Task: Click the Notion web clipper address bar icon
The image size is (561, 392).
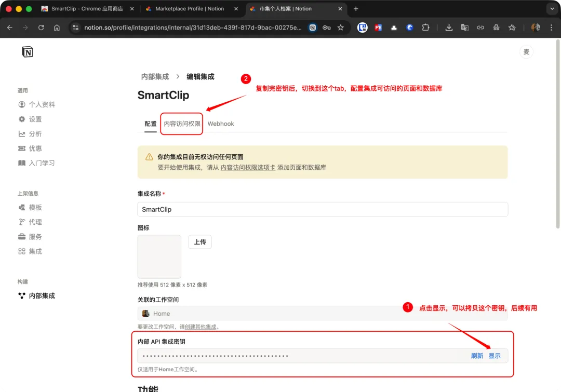Action: [x=313, y=28]
